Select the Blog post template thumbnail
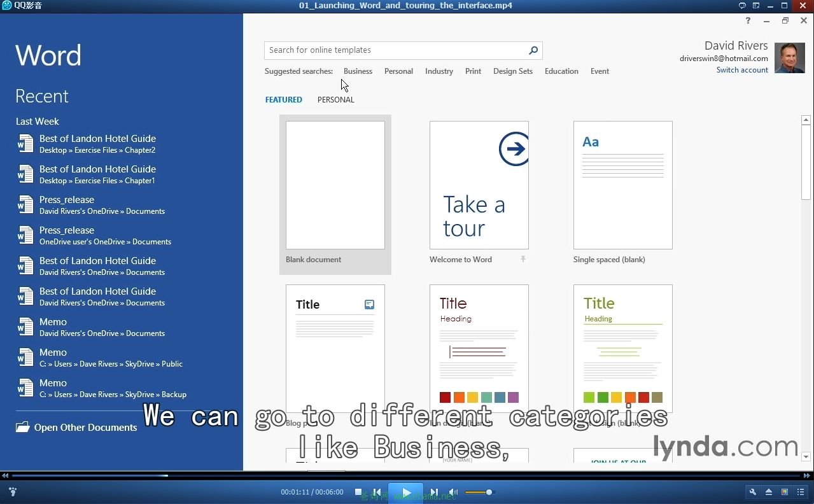Viewport: 814px width, 504px height. 335,349
